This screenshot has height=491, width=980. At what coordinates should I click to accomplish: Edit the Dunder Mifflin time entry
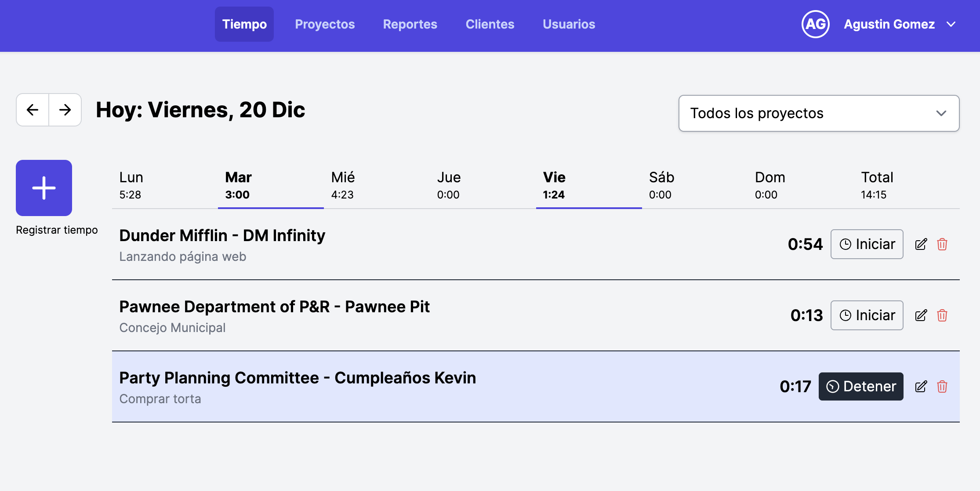coord(921,244)
